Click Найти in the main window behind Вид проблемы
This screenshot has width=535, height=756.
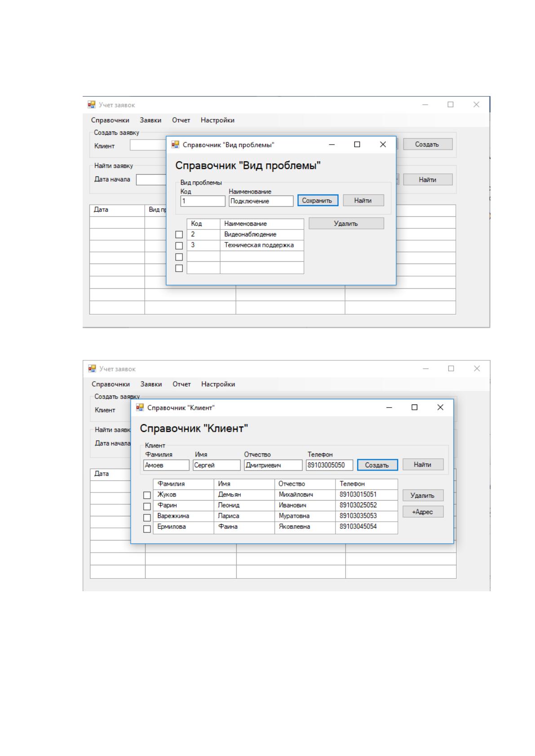click(x=428, y=180)
